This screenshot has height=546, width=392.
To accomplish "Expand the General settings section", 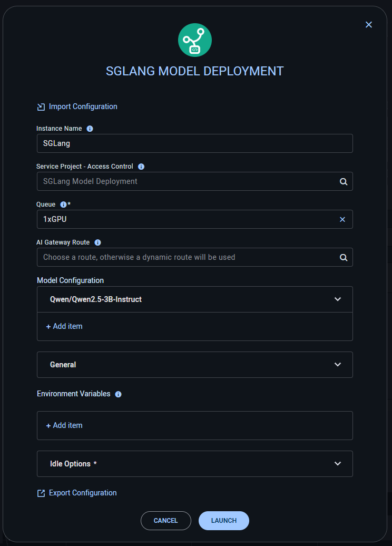I will click(x=338, y=365).
